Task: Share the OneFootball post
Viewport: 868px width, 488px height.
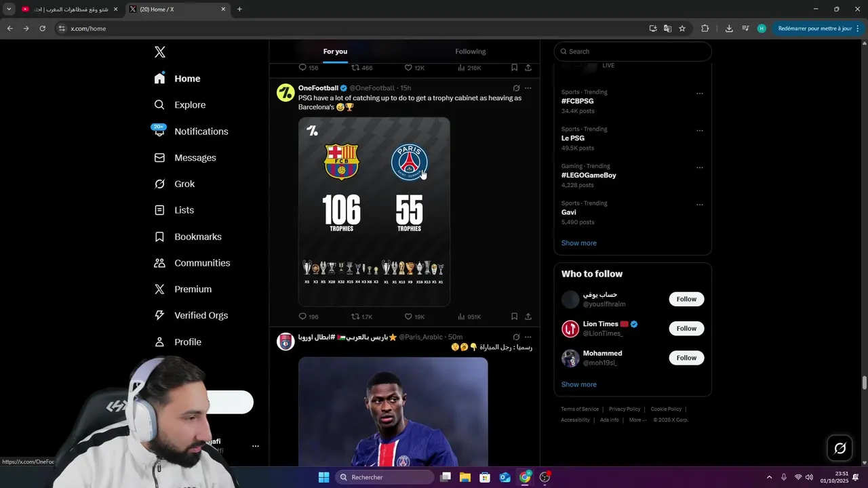Action: (x=528, y=317)
